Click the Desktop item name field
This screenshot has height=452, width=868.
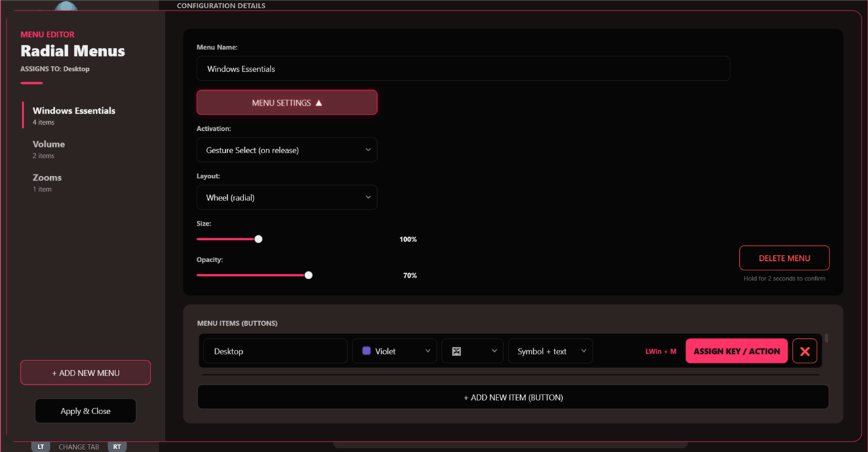275,351
